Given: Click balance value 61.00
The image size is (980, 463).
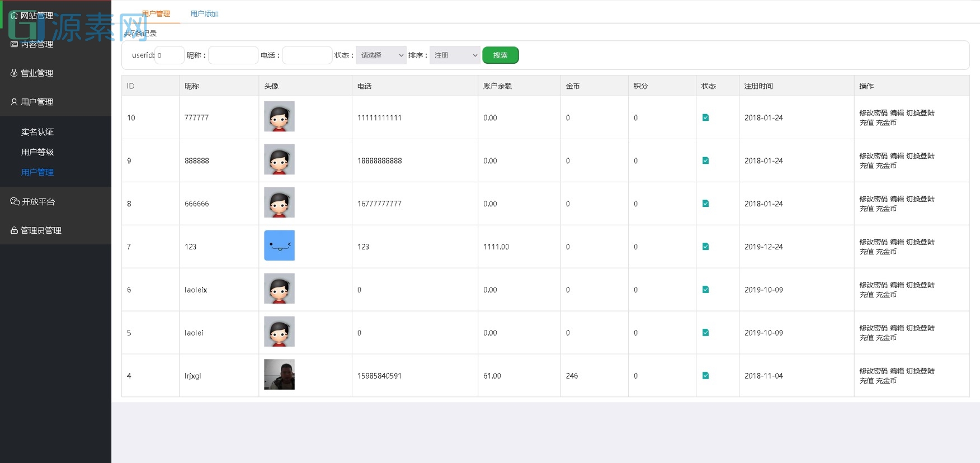Looking at the screenshot, I should tap(492, 376).
